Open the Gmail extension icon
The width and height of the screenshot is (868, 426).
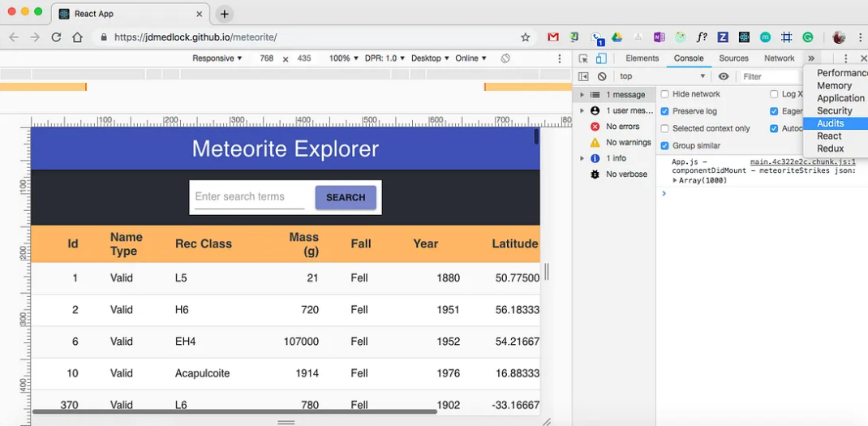click(x=553, y=37)
